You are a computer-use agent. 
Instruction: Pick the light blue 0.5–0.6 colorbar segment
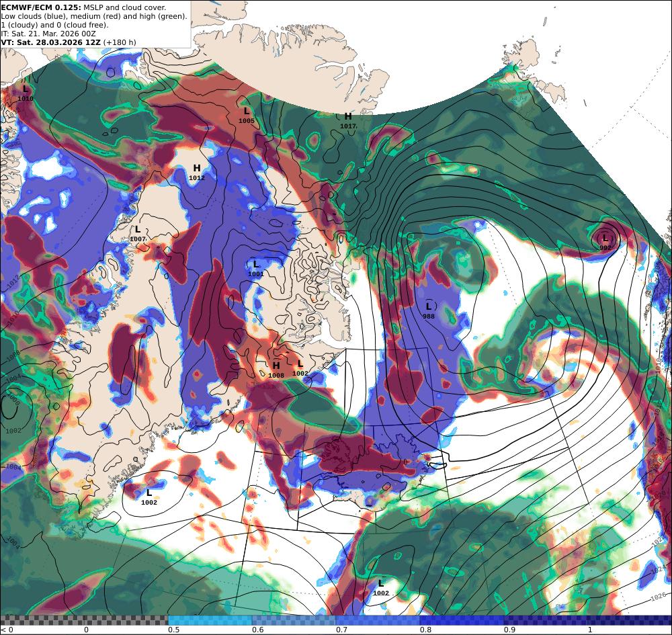pos(210,620)
